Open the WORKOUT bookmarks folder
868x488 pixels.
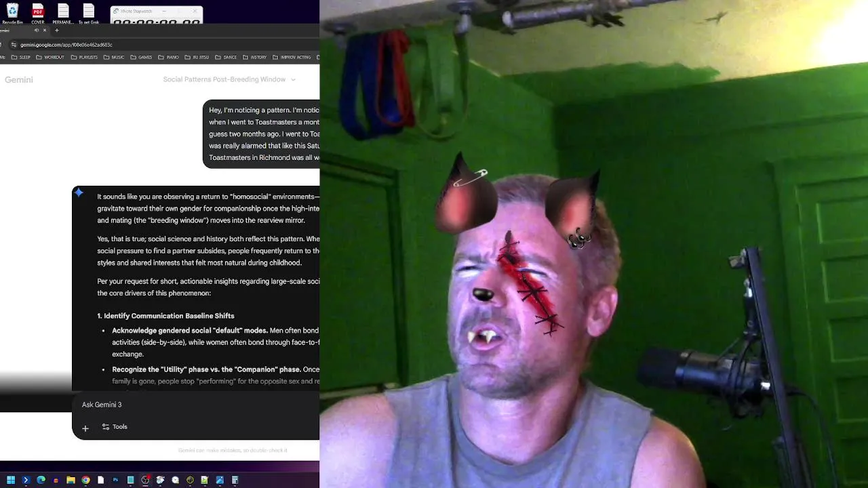pos(50,57)
